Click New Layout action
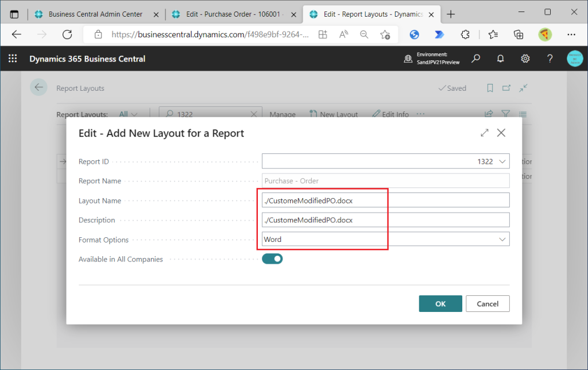The height and width of the screenshot is (370, 588). tap(334, 114)
